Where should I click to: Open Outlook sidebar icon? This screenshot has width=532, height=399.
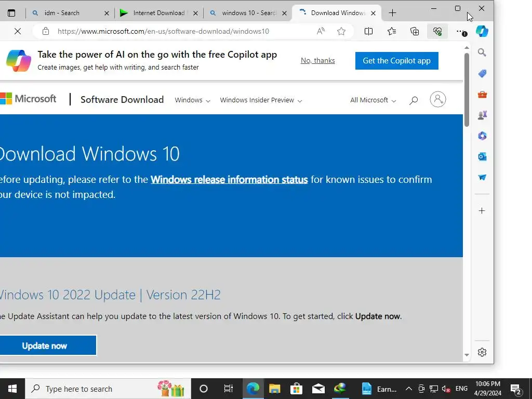(482, 157)
